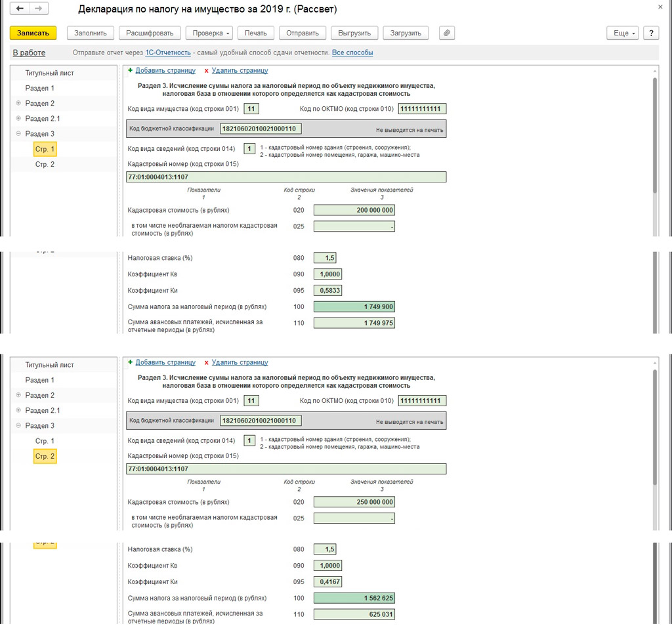Open attachments via the paperclip icon

point(447,33)
